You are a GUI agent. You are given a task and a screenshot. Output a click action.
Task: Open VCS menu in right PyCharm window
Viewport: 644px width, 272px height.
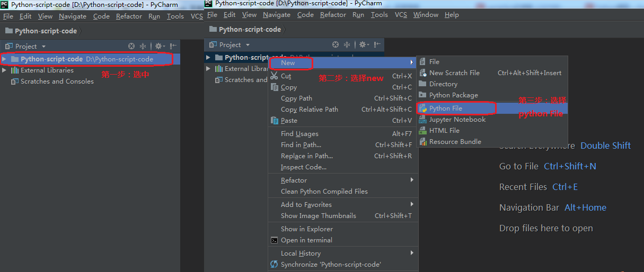point(401,15)
